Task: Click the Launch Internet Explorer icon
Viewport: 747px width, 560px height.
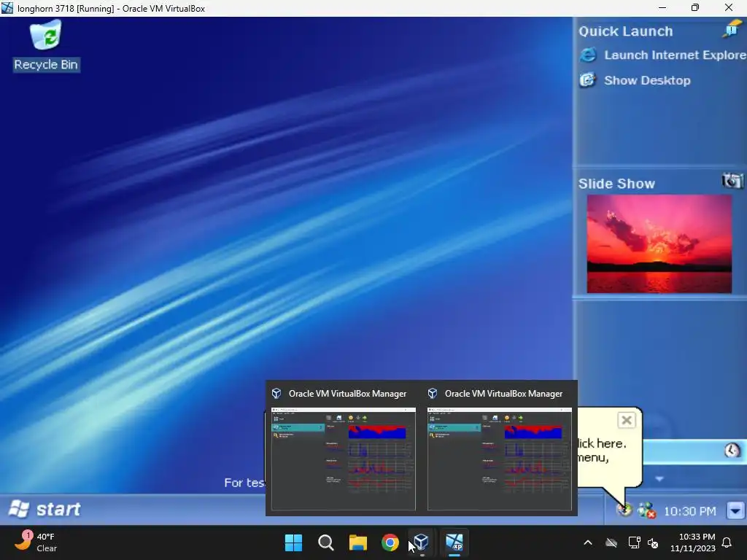Action: click(x=589, y=55)
